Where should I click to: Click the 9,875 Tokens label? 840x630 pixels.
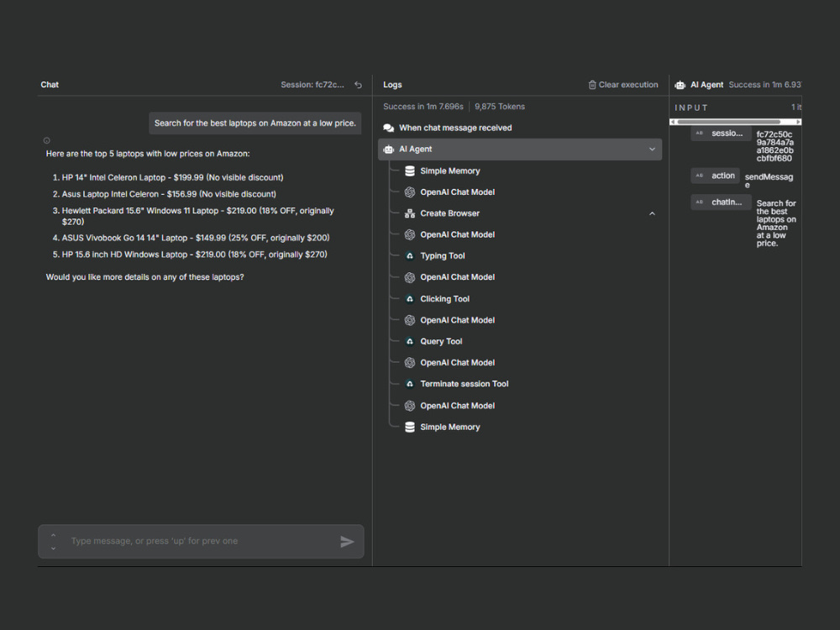point(500,107)
